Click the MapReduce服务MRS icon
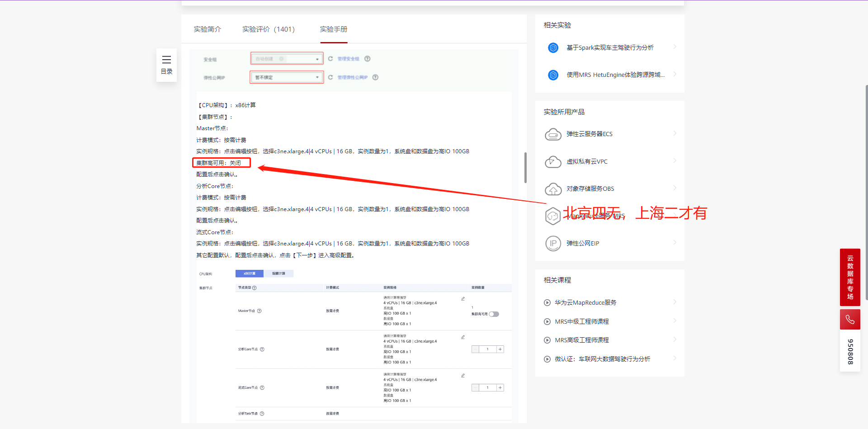 (x=553, y=216)
